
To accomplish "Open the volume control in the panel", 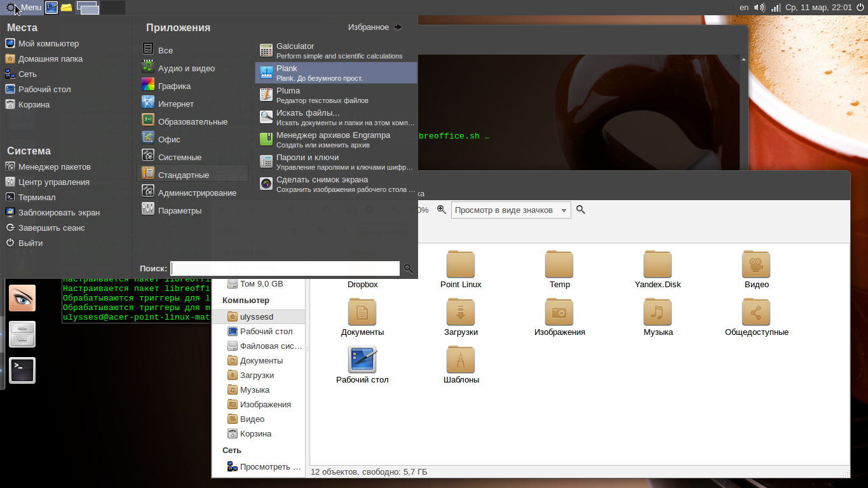I will coord(759,8).
